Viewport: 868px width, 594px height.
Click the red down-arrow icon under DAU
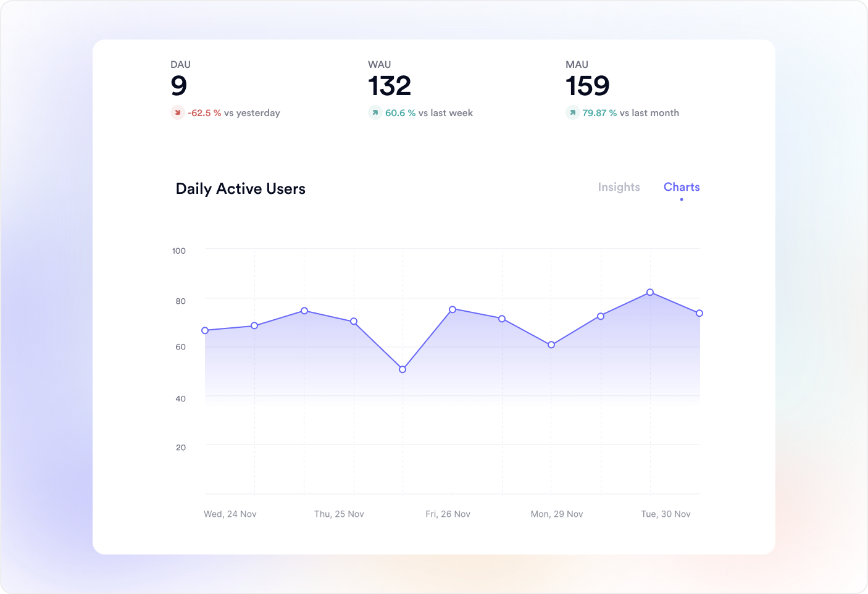pyautogui.click(x=178, y=112)
